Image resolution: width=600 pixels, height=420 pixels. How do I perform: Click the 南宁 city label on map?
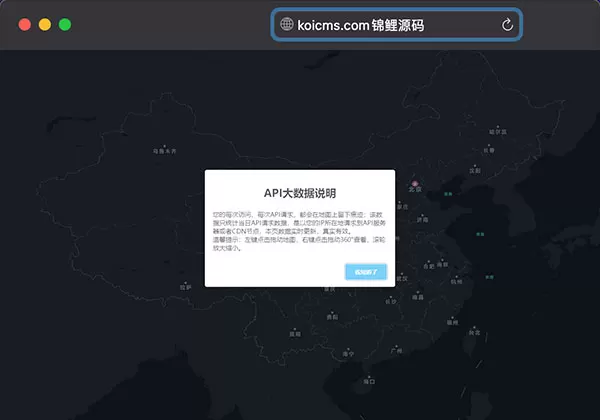[x=348, y=354]
